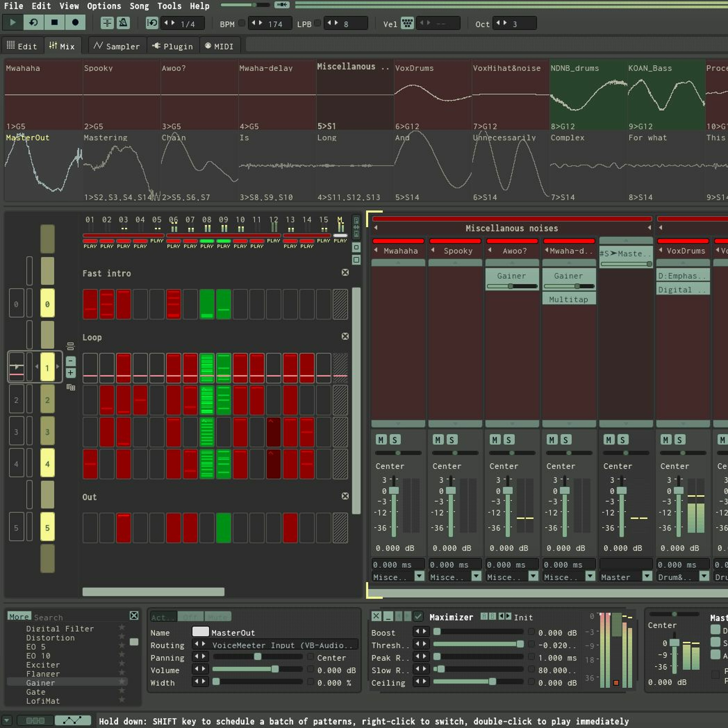Close the Fast intro section
Image resolution: width=728 pixels, height=728 pixels.
coord(345,273)
